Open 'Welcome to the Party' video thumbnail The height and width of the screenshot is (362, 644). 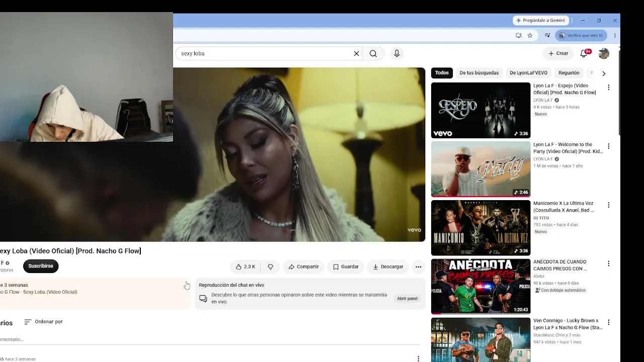(480, 169)
